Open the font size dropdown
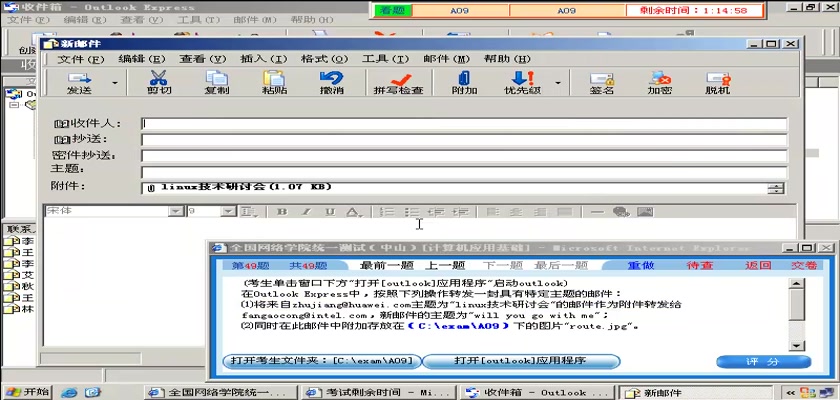The height and width of the screenshot is (400, 840). (229, 212)
